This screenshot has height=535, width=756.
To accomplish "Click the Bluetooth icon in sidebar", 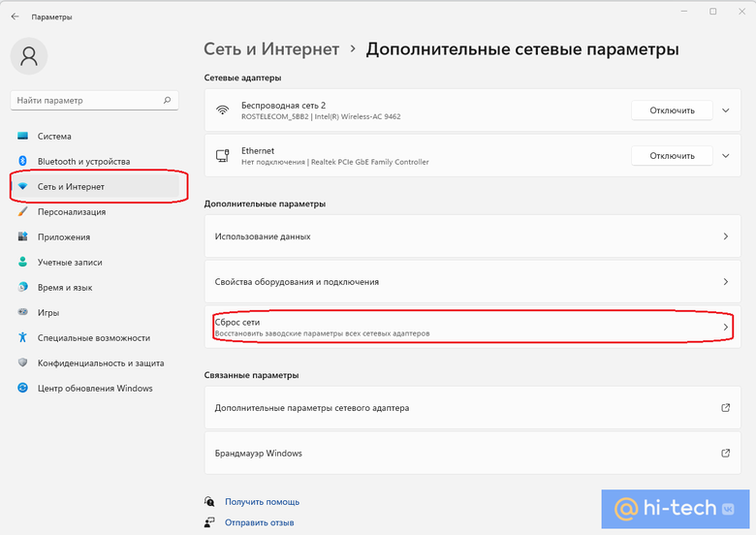I will tap(22, 161).
